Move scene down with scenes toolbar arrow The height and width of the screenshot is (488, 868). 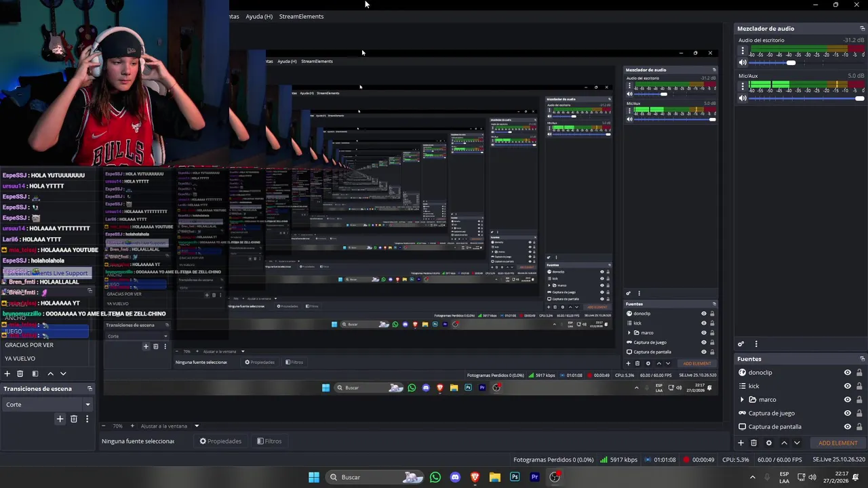[63, 373]
